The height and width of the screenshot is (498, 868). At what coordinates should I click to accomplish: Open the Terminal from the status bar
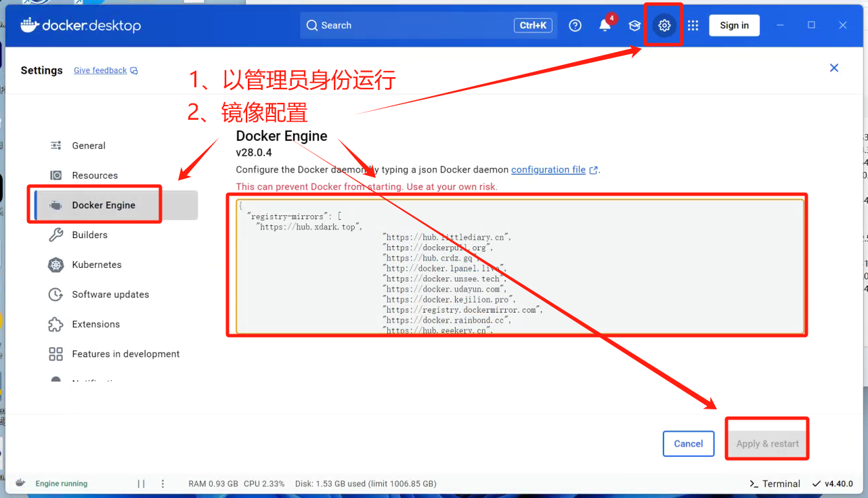coord(774,483)
